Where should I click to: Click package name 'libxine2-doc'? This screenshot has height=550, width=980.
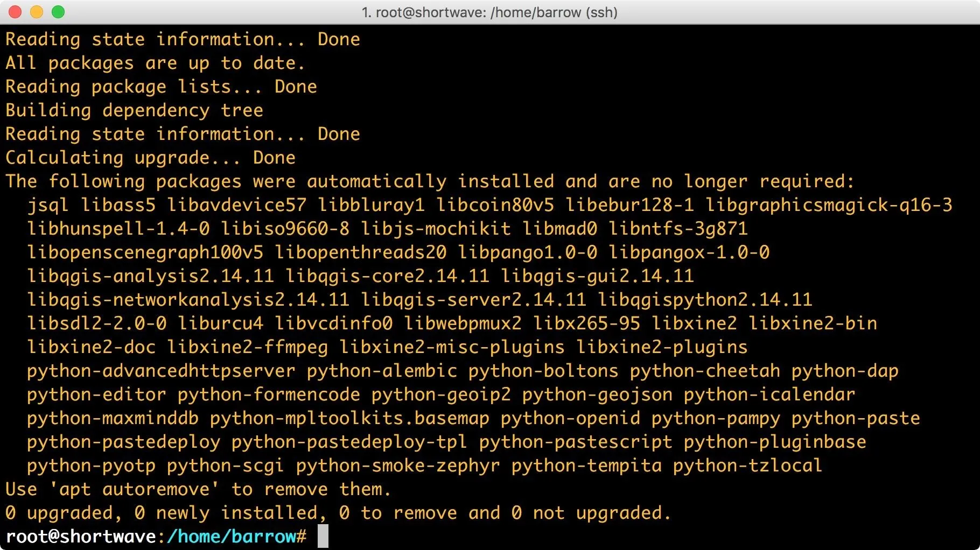[x=92, y=347]
